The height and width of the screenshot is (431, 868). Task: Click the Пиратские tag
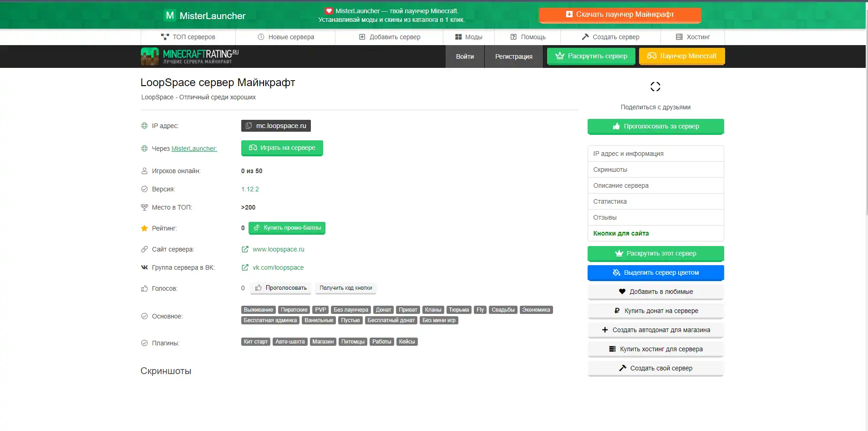[294, 310]
